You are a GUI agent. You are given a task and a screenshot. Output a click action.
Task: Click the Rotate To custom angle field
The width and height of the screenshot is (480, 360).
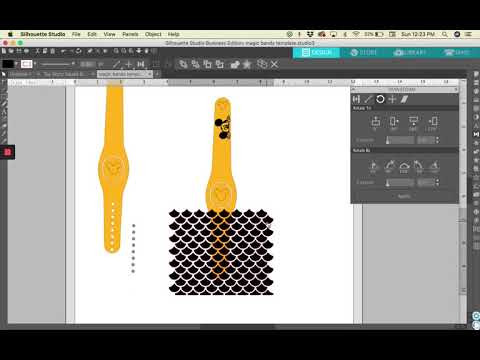coord(426,140)
